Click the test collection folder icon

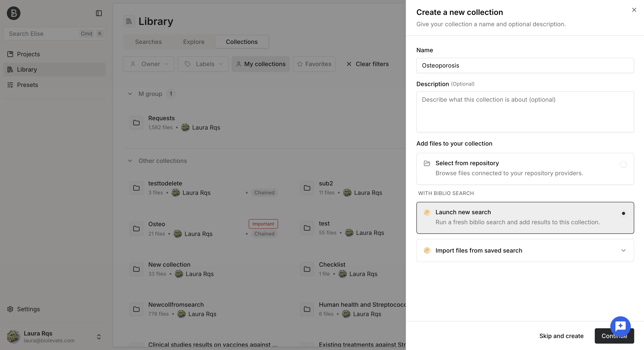pyautogui.click(x=307, y=228)
